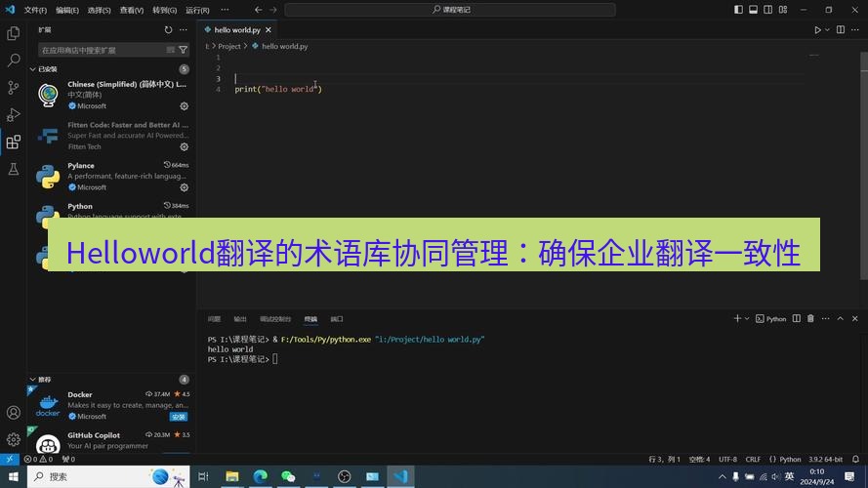868x488 pixels.
Task: Refresh the extensions list
Action: 168,30
